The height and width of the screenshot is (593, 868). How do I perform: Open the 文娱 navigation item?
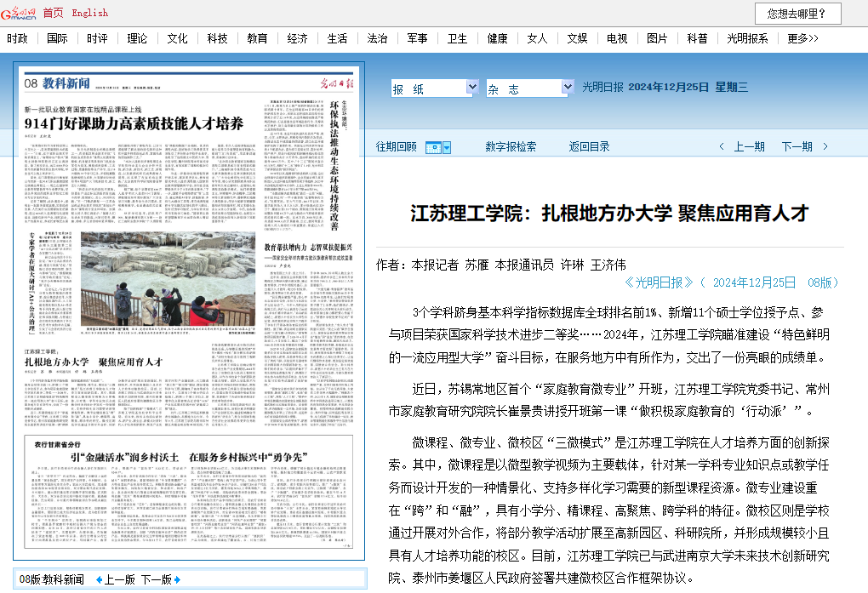coord(577,38)
